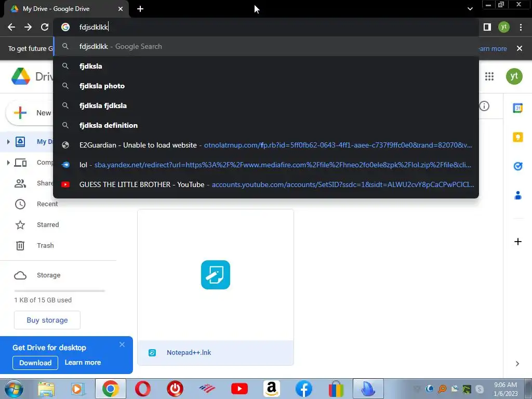The image size is (532, 399).
Task: Choose the 'fjdksla definition' suggestion
Action: tap(266, 125)
